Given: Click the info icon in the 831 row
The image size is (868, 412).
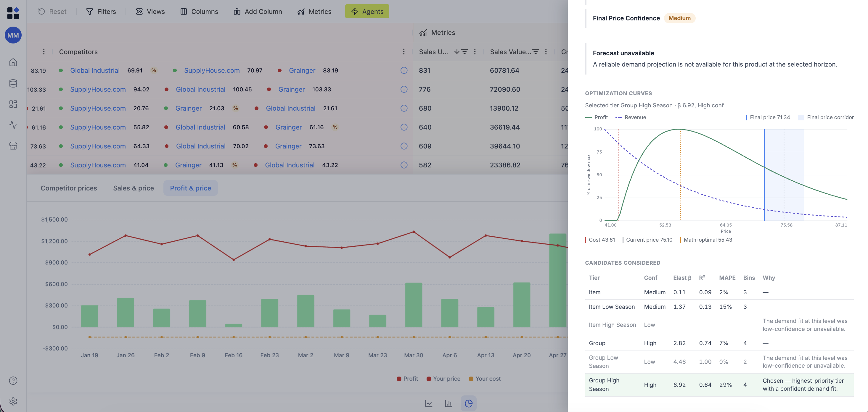Looking at the screenshot, I should click(404, 70).
